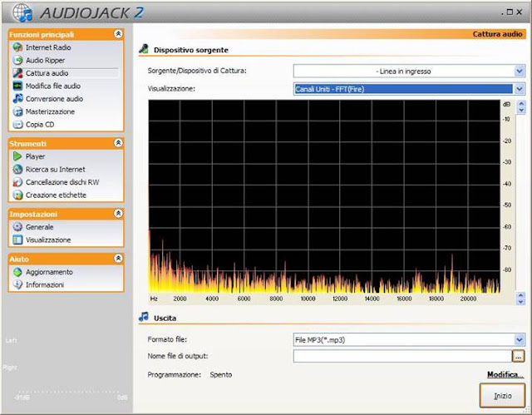Go to Modifica file audio

point(53,86)
